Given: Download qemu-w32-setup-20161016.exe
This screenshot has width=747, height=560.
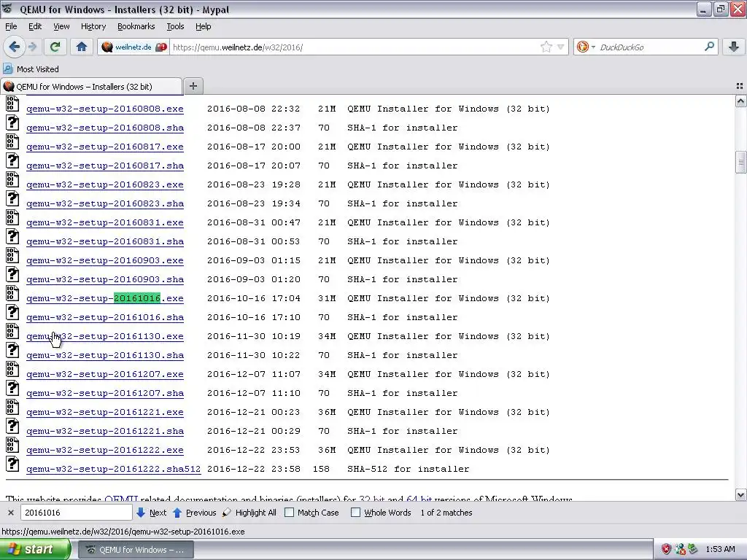Looking at the screenshot, I should 105,298.
